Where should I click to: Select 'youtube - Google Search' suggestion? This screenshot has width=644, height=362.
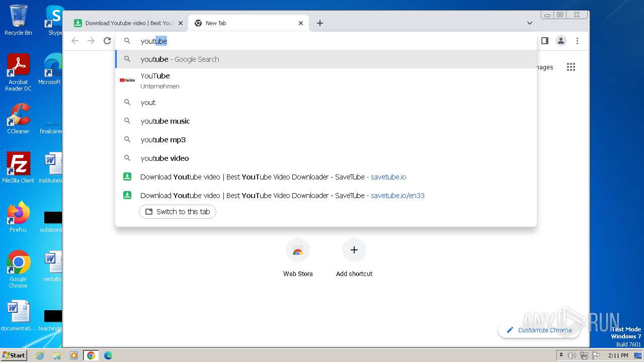click(326, 59)
